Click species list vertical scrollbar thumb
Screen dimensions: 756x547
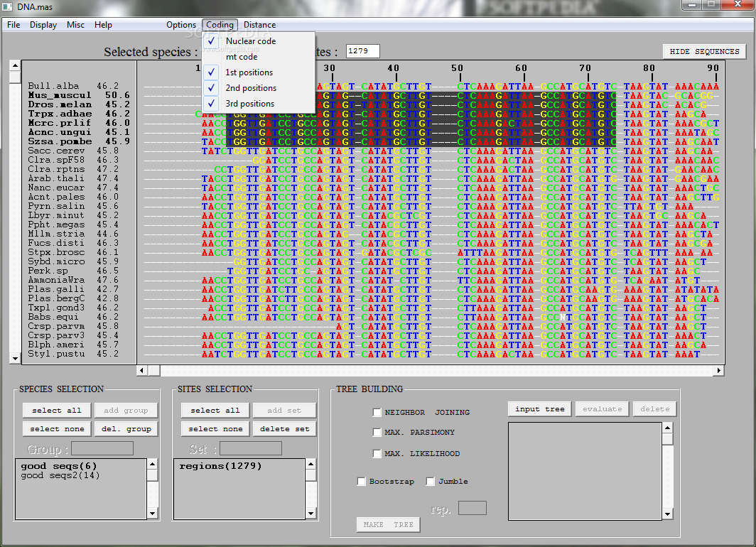(15, 77)
